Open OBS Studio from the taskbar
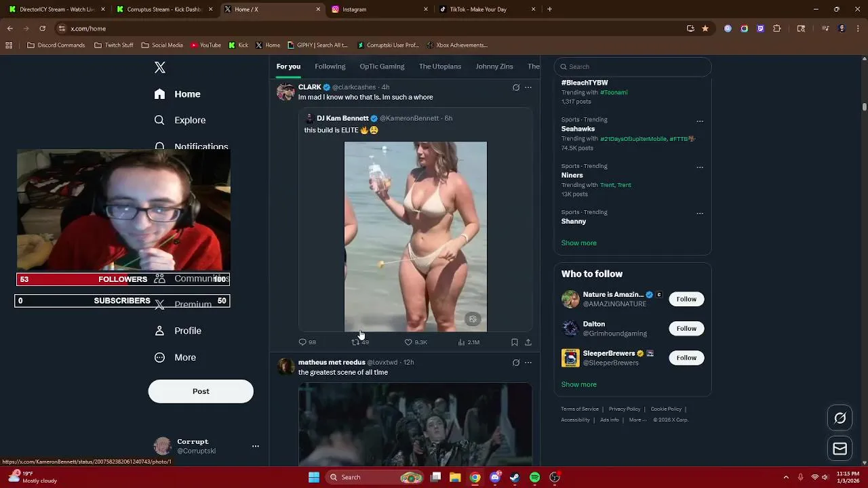Image resolution: width=868 pixels, height=488 pixels. tap(555, 477)
